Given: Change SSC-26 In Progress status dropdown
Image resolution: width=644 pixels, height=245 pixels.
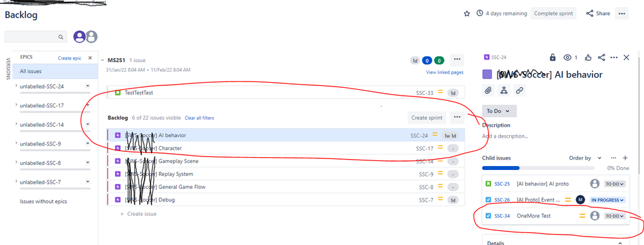Looking at the screenshot, I should (x=607, y=200).
